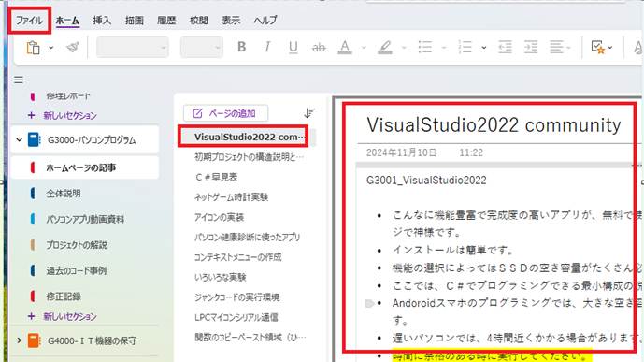Screen dimensions: 644x362
Task: Click the note tag checkbox-star icon
Action: (597, 48)
